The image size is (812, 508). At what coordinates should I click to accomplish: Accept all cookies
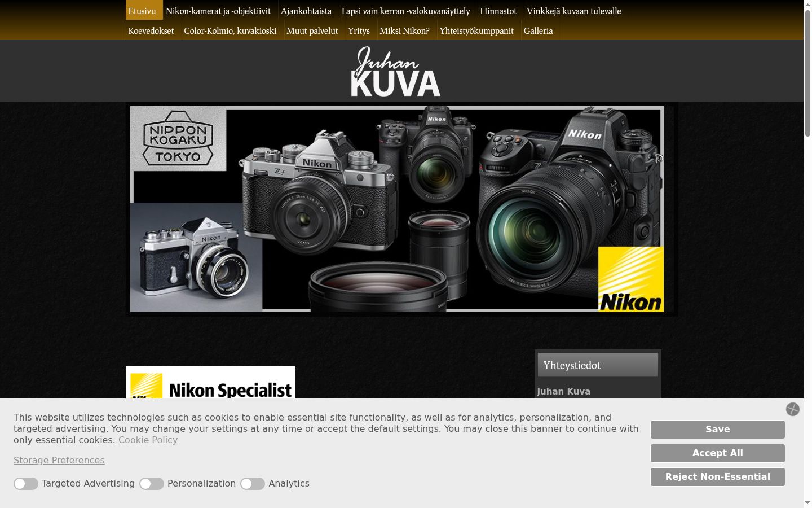[718, 453]
